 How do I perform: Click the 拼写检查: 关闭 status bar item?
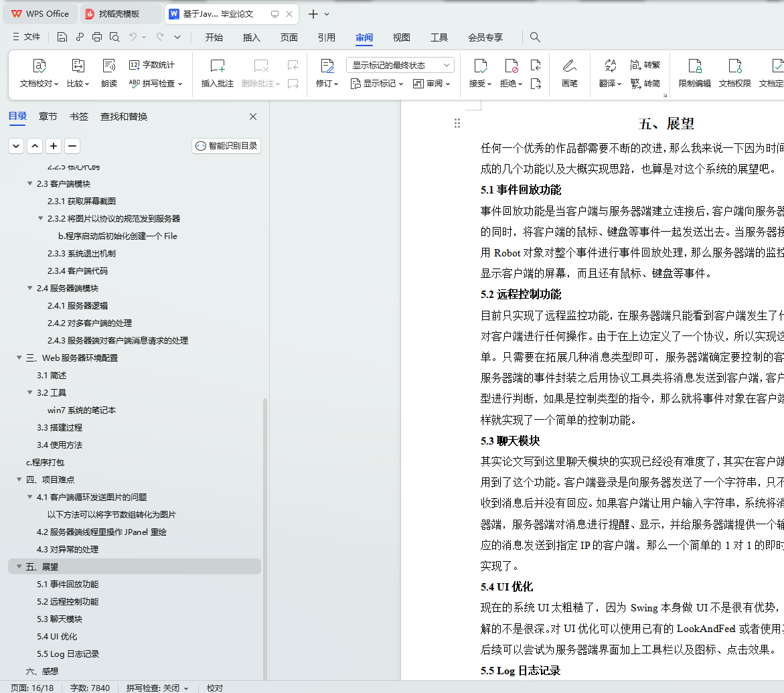pos(157,688)
